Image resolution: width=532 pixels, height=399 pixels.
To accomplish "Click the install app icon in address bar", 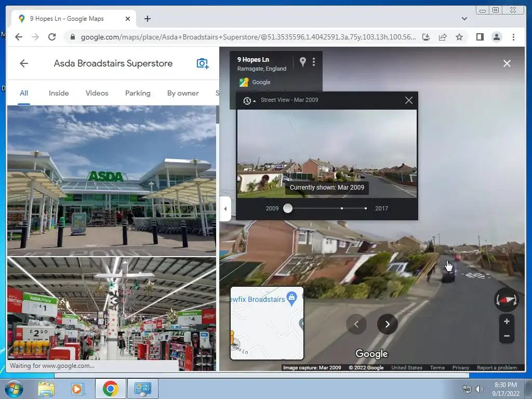I will coord(426,37).
